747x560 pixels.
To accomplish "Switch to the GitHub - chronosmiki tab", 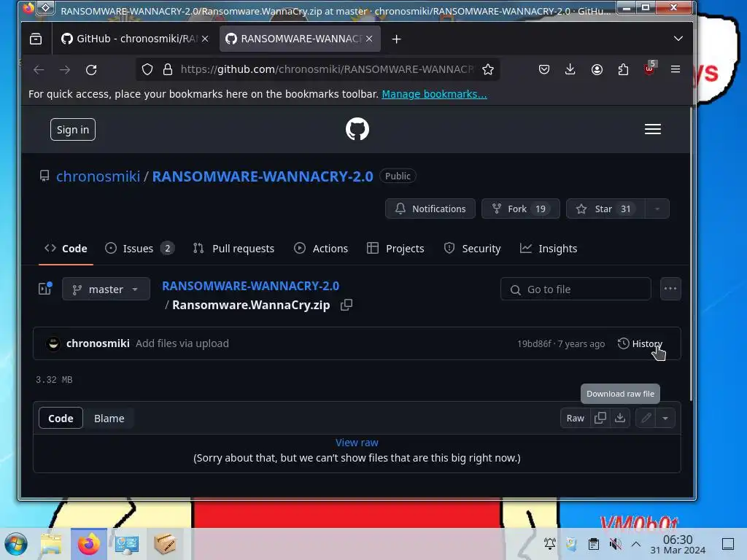I will 135,39.
